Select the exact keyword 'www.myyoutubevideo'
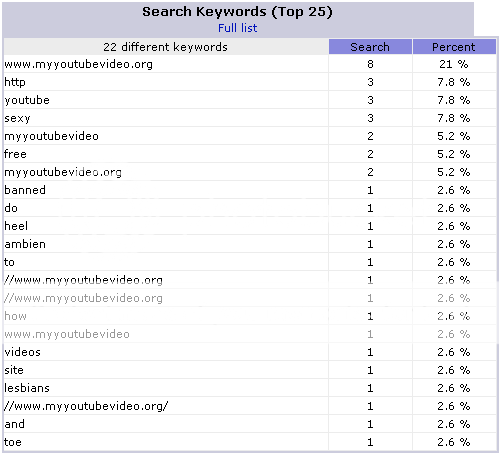500x456 pixels. click(x=67, y=334)
